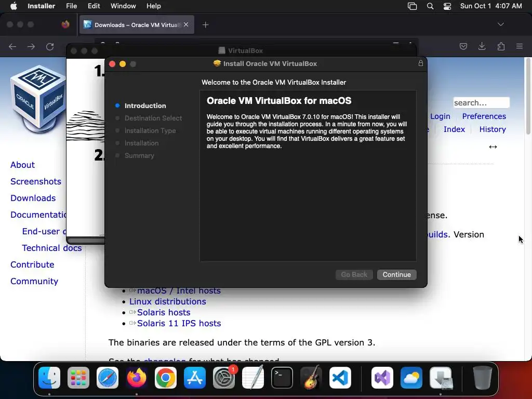This screenshot has width=532, height=399.
Task: Open the Edit menu
Action: click(94, 6)
